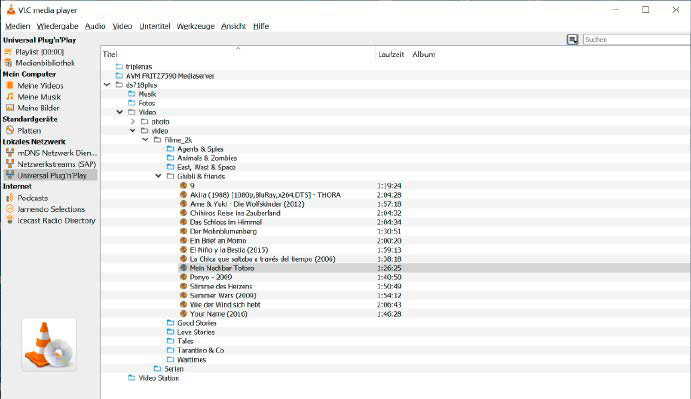Click the East, West & Space folder icon
Image resolution: width=691 pixels, height=399 pixels.
click(171, 167)
